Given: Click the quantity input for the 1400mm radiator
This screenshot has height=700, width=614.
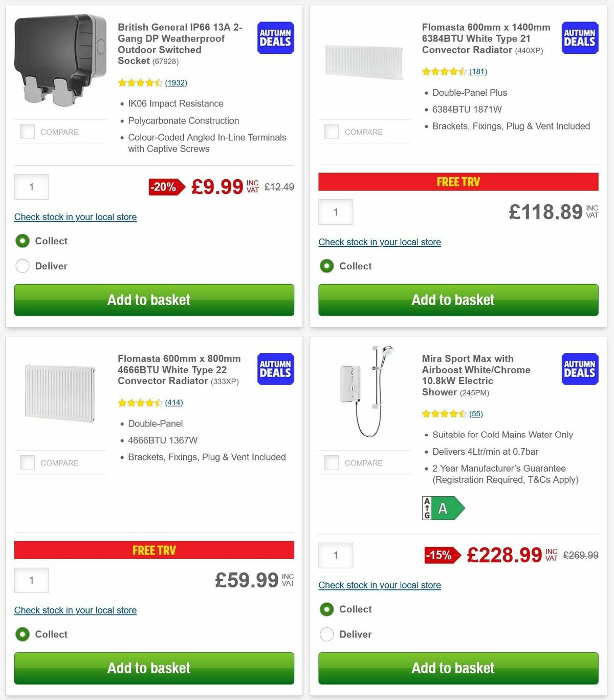Looking at the screenshot, I should pyautogui.click(x=336, y=211).
